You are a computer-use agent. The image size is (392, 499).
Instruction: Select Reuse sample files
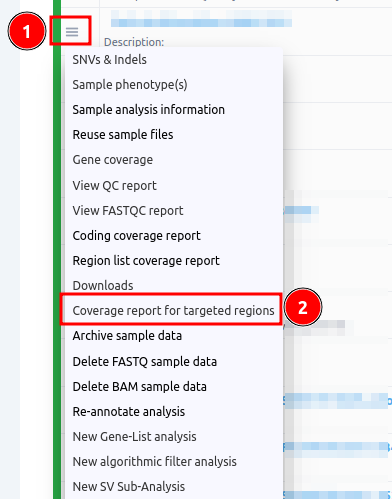coord(123,135)
